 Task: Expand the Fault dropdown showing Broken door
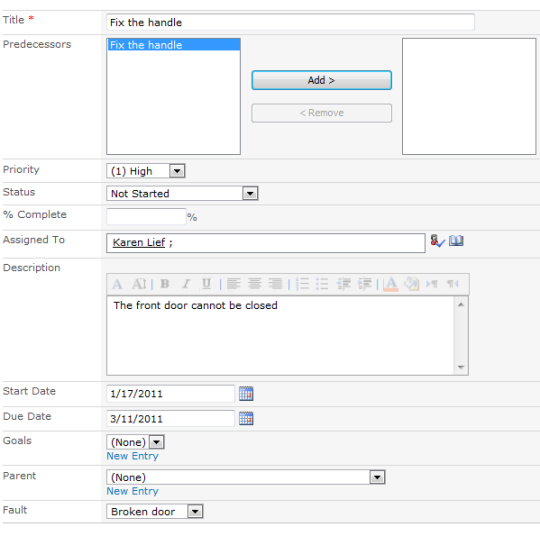click(195, 512)
